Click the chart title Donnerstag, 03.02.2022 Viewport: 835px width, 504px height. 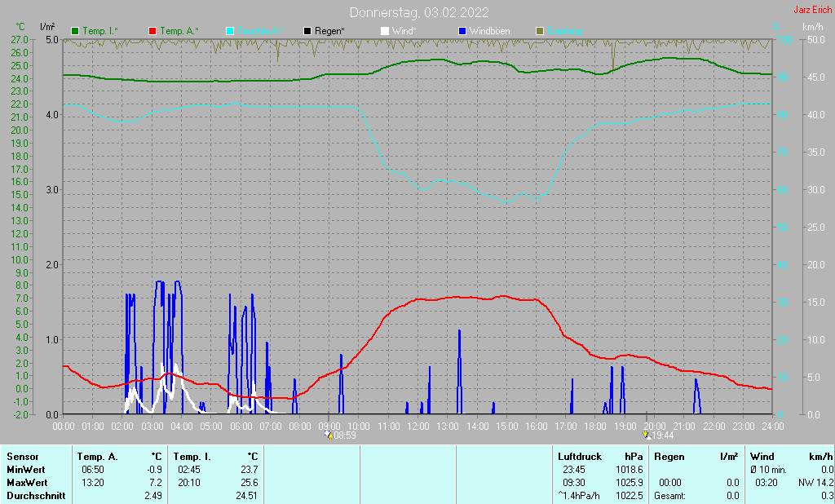pyautogui.click(x=419, y=12)
